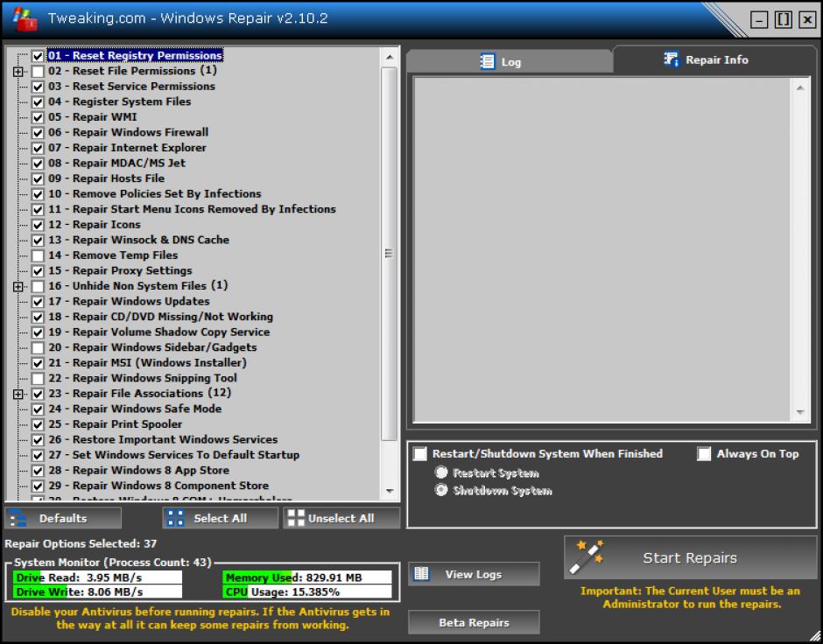Check 22 - Repair Windows Snipping Tool checkbox

click(x=38, y=379)
